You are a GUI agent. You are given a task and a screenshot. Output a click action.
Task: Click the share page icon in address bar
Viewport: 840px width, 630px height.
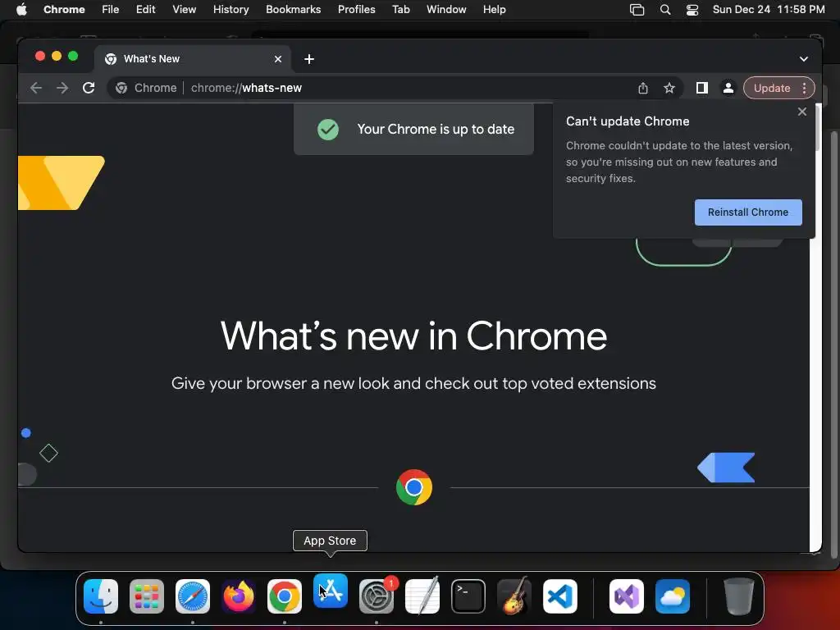point(643,88)
